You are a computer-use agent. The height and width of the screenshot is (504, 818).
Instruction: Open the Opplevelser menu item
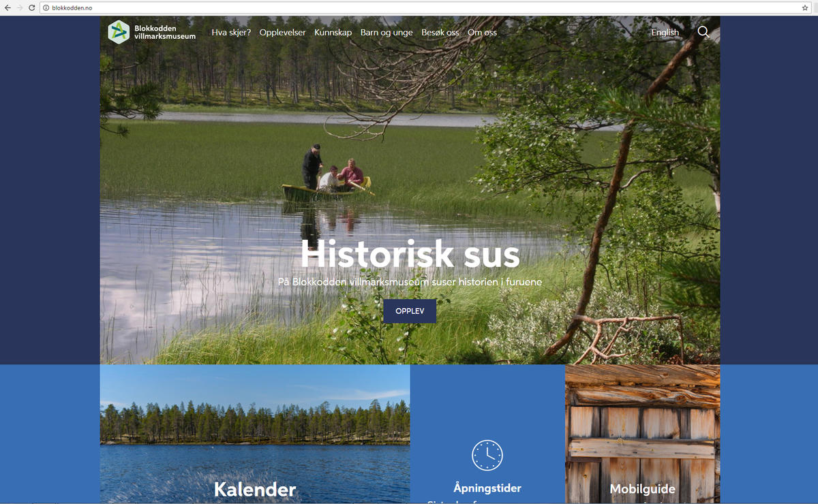click(282, 32)
